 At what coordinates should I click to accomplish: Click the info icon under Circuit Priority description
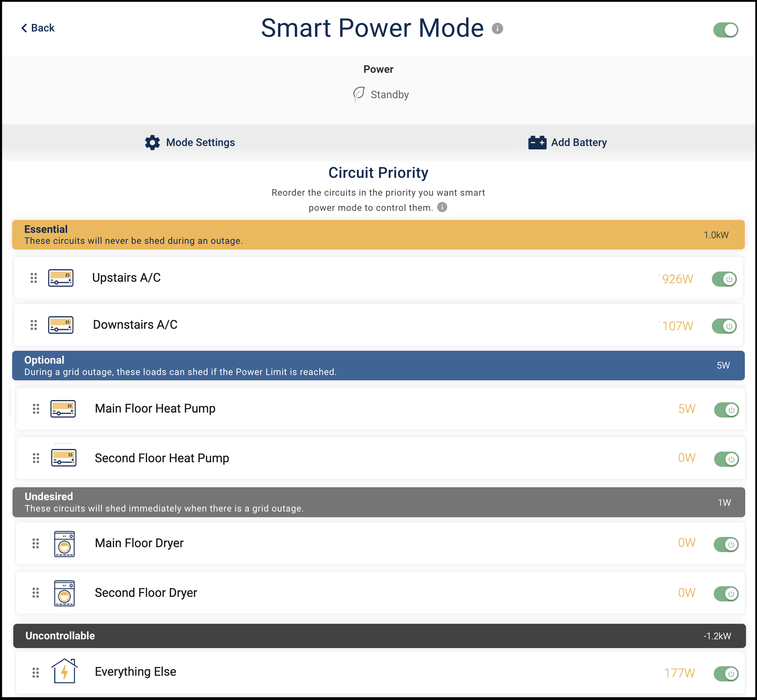pos(442,207)
